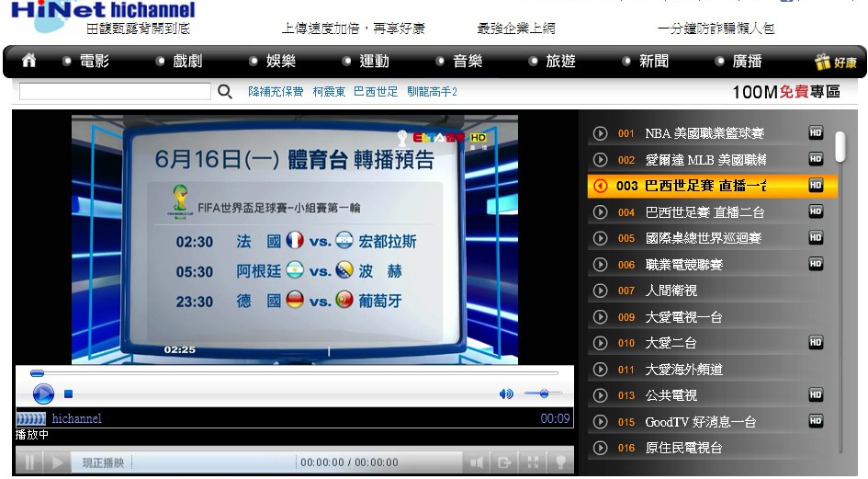The height and width of the screenshot is (479, 868).
Task: Play channel 006 via its circle icon
Action: click(600, 265)
